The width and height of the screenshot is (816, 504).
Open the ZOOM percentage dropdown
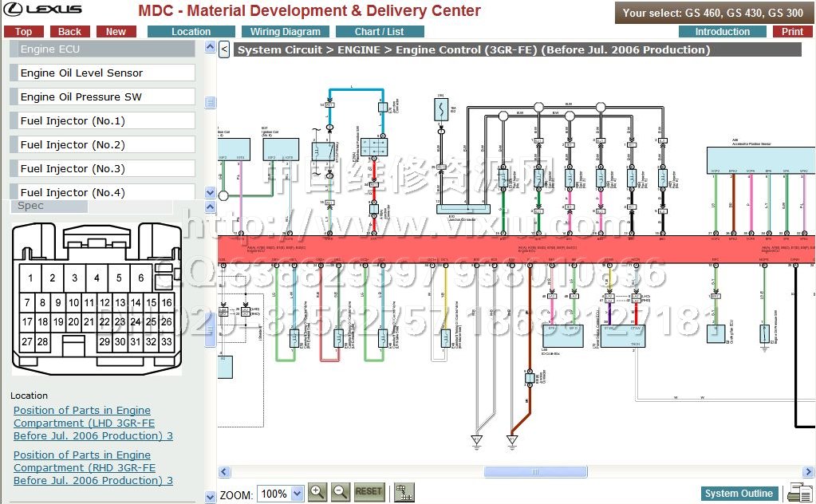279,494
